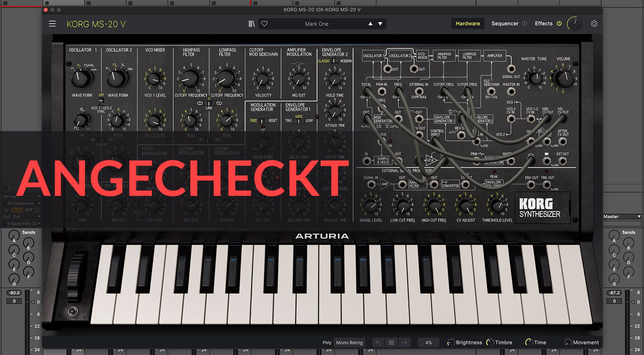Screen dimensions: 644x355
Task: Click the master output level knob in header
Action: [x=574, y=24]
